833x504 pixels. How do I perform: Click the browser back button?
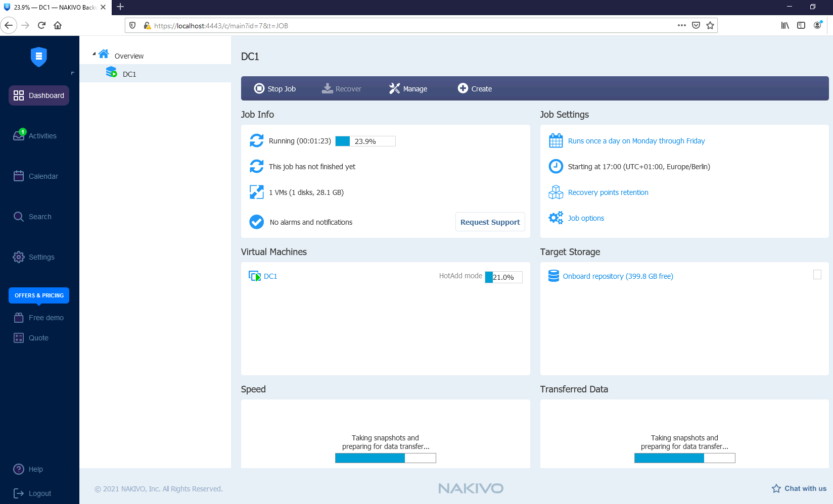[x=9, y=25]
